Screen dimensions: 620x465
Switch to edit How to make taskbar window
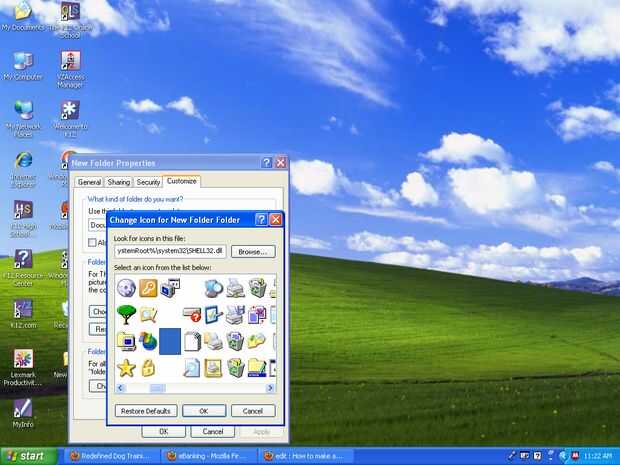(x=306, y=456)
